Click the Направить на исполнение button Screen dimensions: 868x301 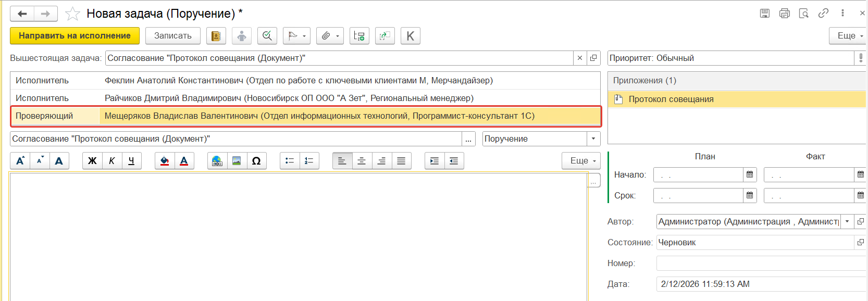coord(75,36)
